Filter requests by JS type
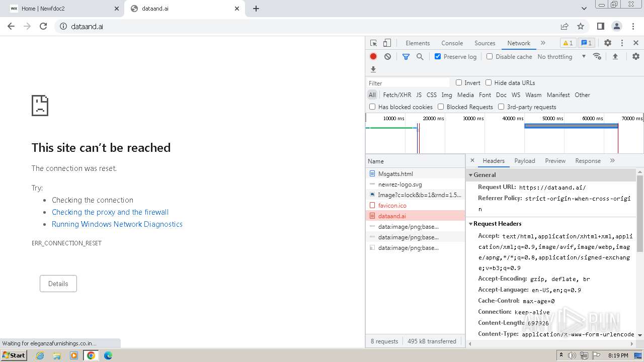This screenshot has height=362, width=644. click(419, 95)
